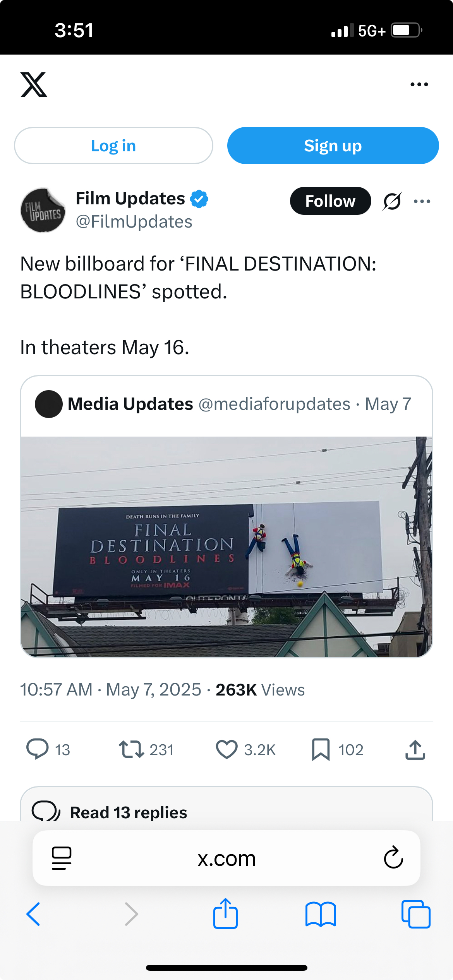Open the top-right three-dot menu
The width and height of the screenshot is (453, 980).
(419, 84)
